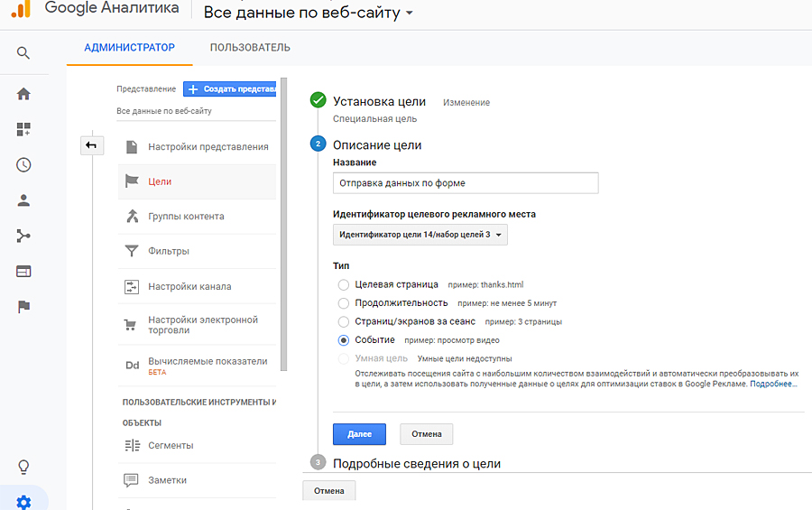Screen dimensions: 812x510
Task: Click the blue "Далее" button
Action: [359, 434]
